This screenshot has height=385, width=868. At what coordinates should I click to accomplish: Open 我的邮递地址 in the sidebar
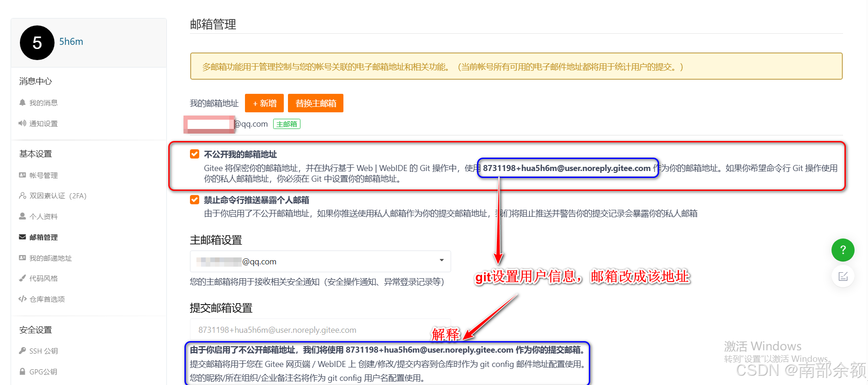pyautogui.click(x=50, y=258)
